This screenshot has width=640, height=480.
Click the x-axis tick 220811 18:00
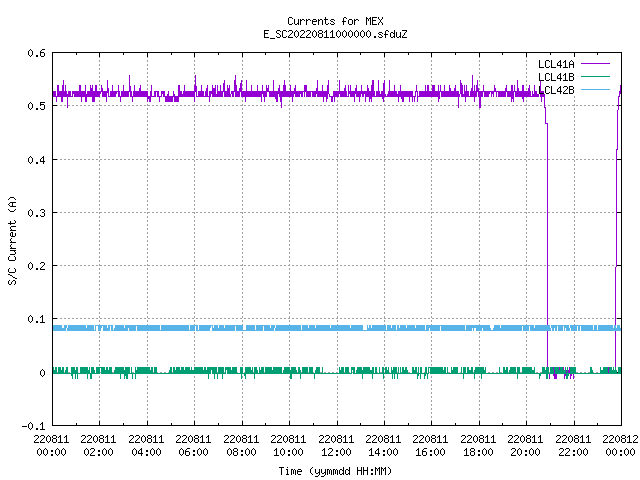[x=478, y=445]
